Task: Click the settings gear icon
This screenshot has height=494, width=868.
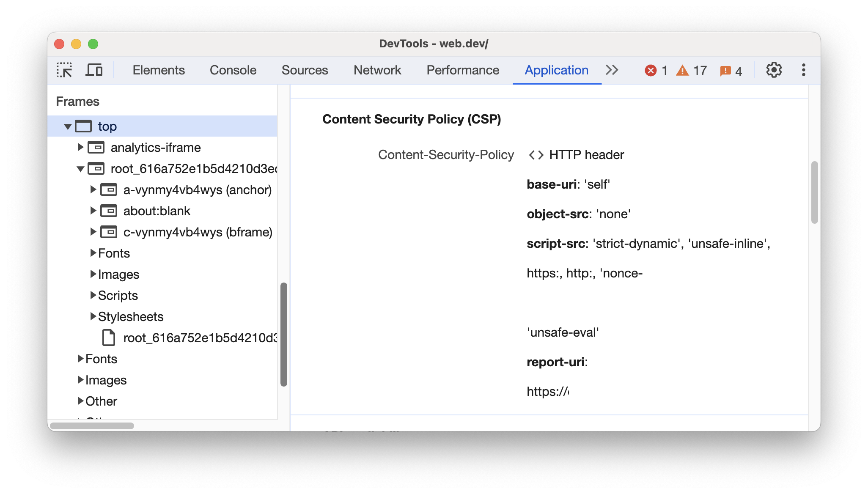Action: pyautogui.click(x=775, y=70)
